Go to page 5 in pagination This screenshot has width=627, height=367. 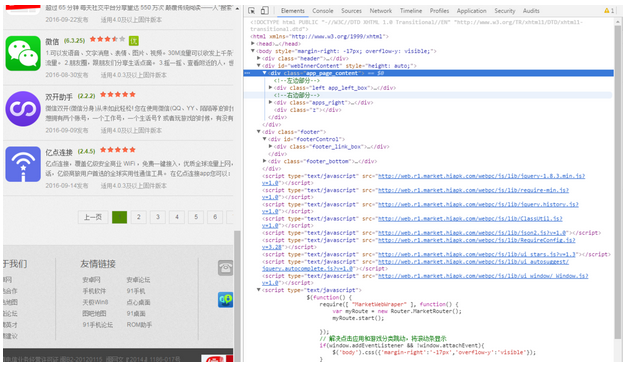(x=196, y=217)
